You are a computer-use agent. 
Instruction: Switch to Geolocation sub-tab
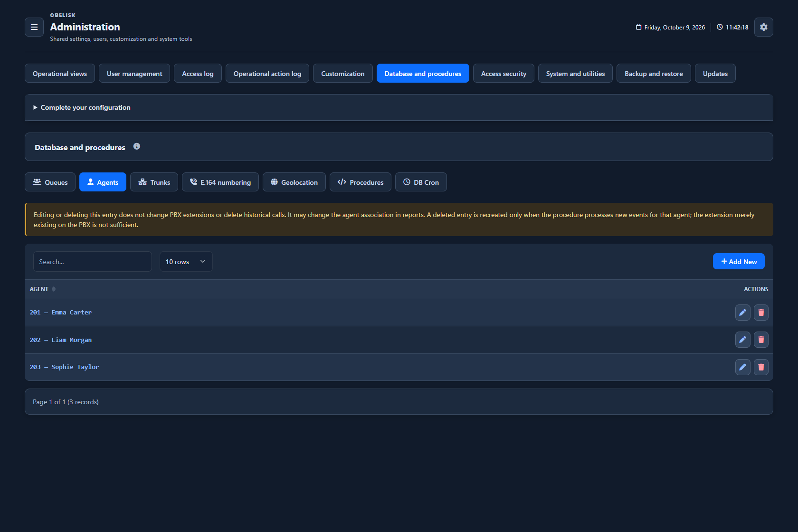(x=294, y=182)
